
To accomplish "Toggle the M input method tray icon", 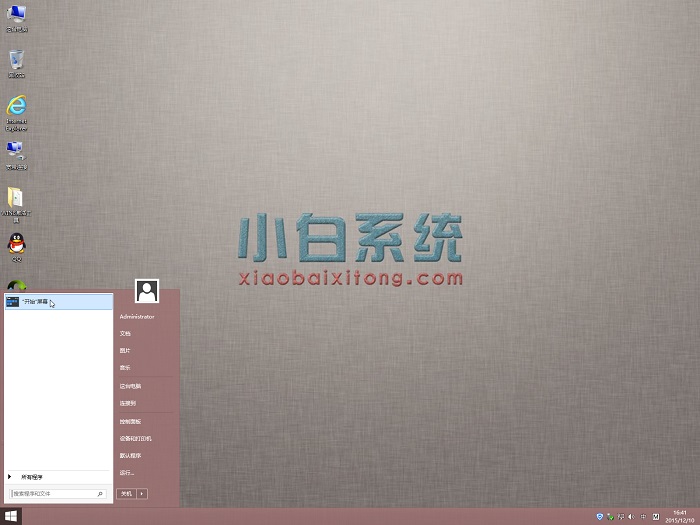I will click(655, 516).
